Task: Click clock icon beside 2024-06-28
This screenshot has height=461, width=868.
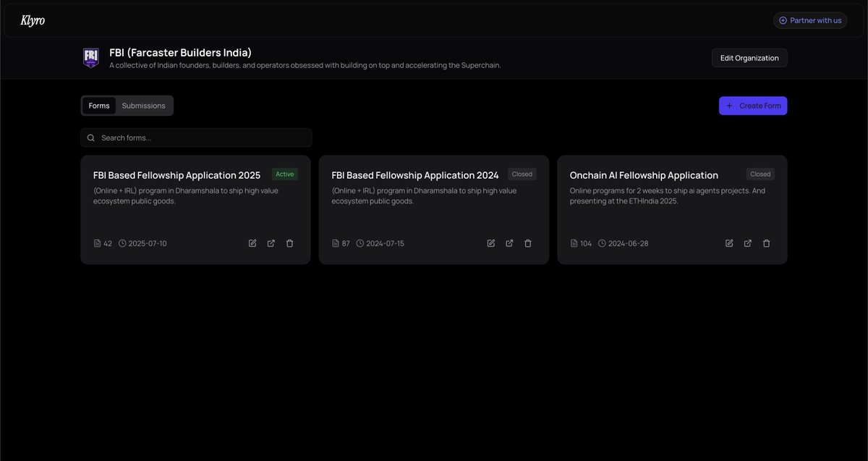Action: (x=602, y=243)
